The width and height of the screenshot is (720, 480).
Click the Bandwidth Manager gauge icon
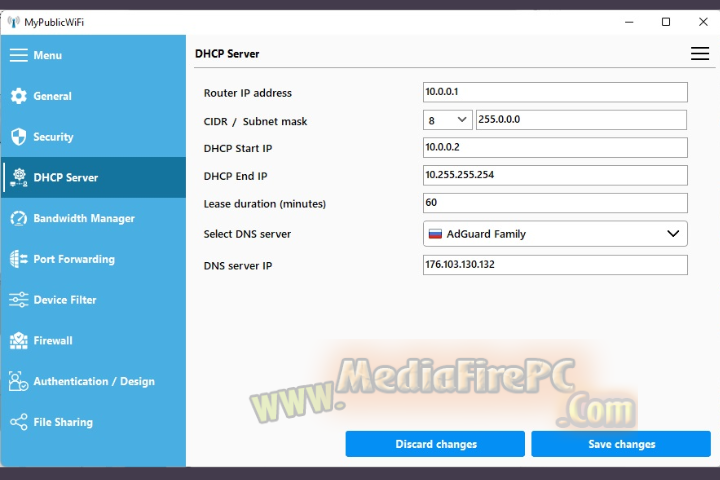19,218
